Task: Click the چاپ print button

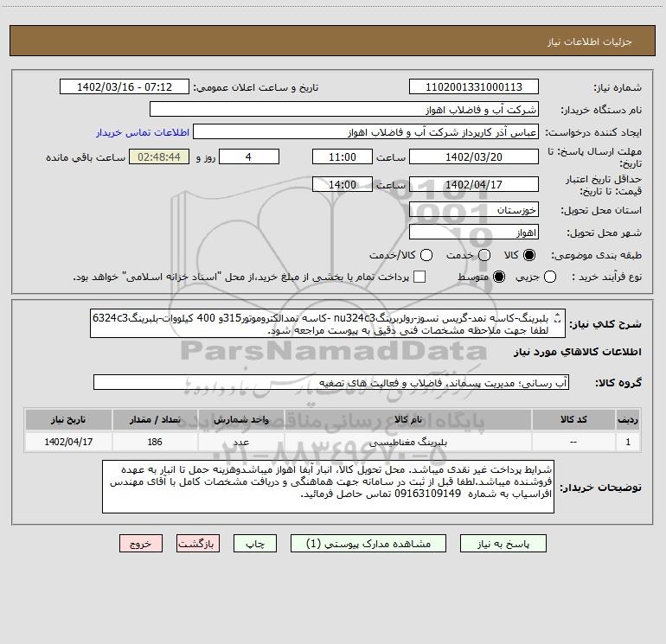Action: [x=255, y=544]
